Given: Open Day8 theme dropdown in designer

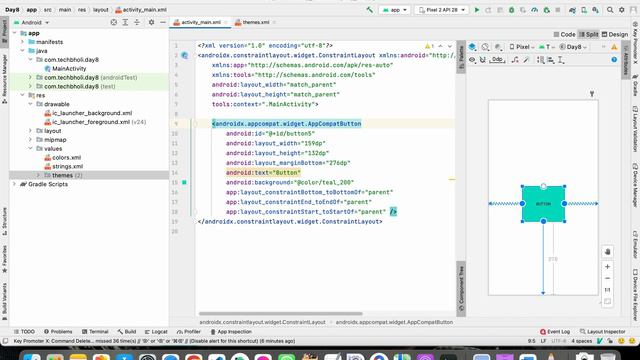Looking at the screenshot, I should point(573,47).
